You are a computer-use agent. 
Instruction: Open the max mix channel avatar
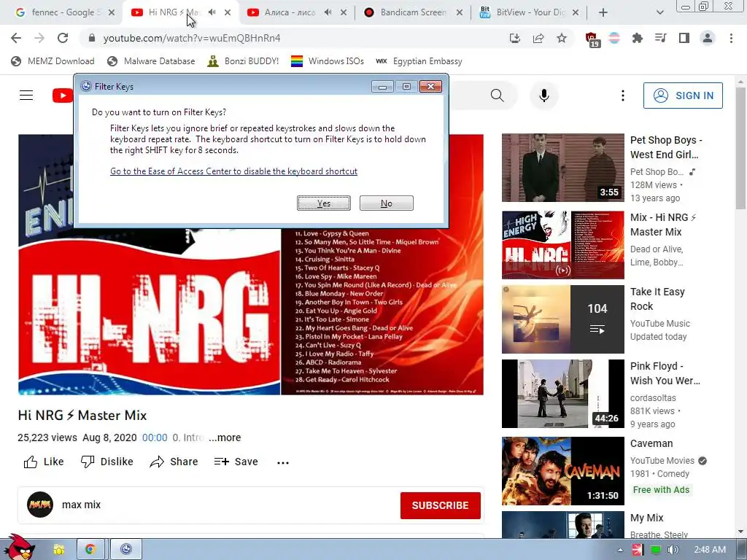tap(40, 505)
